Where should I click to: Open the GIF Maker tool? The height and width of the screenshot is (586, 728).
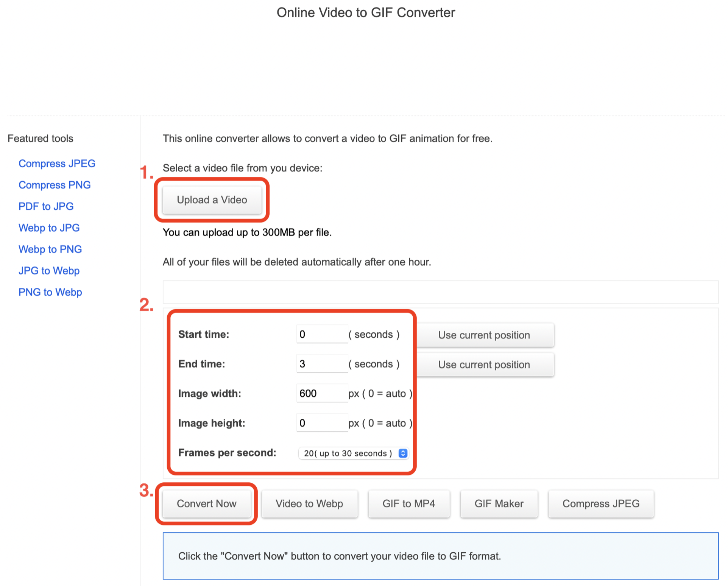click(x=499, y=503)
